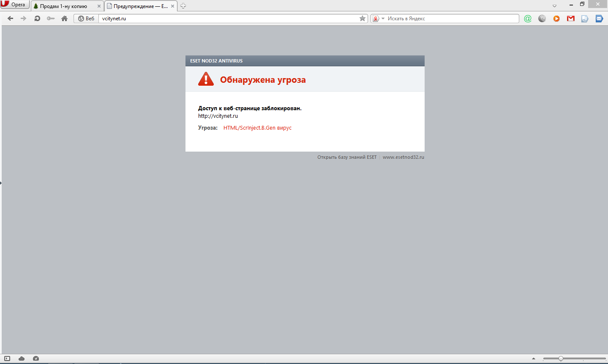Viewport: 608px width, 364px height.
Task: Click the green @ mail extension icon
Action: coord(528,19)
